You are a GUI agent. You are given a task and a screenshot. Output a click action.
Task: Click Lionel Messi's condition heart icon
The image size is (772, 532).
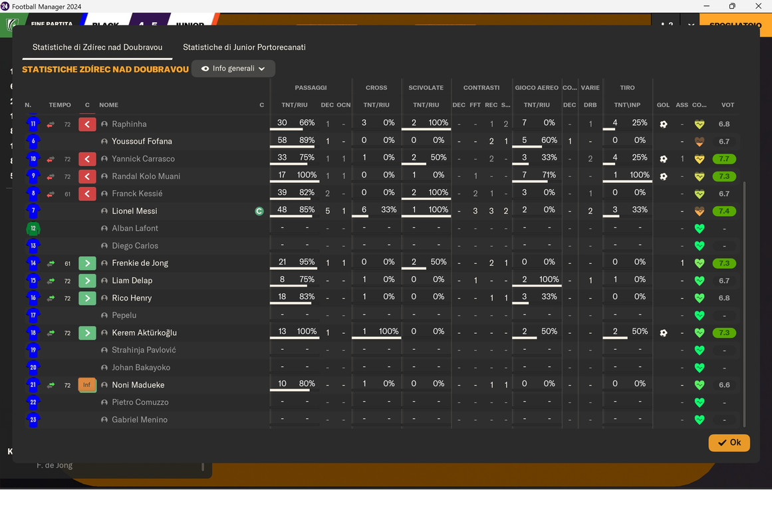coord(699,211)
